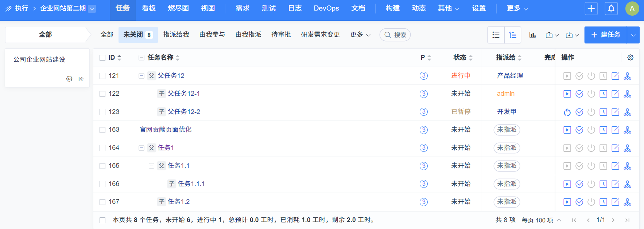Open the arrow dropdown beside 建任务
Viewport: 644px width, 229px height.
point(633,35)
